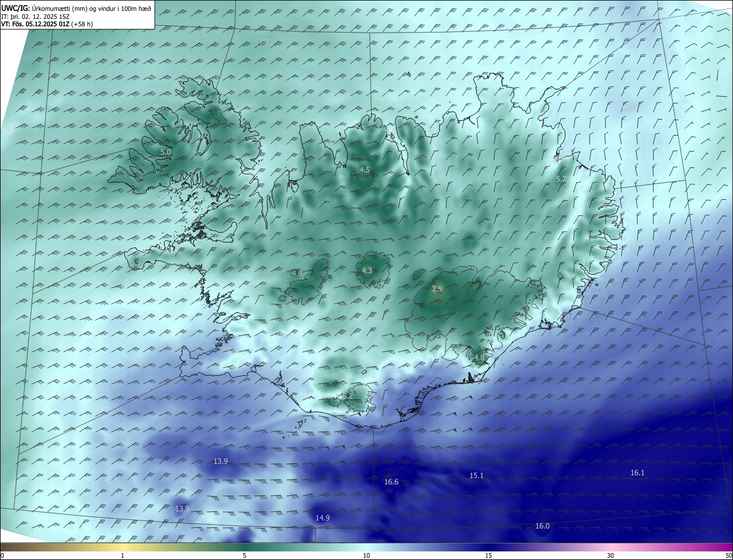Click the 14.9 value near bottom edge

tap(322, 518)
